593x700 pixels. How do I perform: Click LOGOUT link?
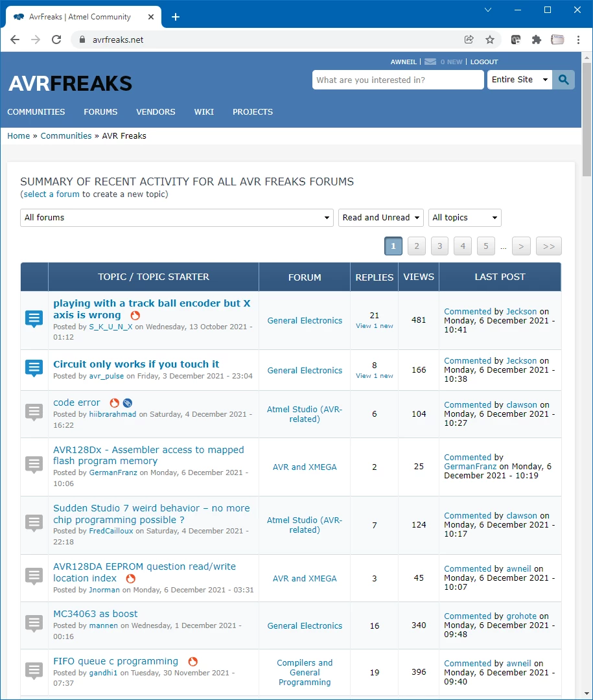pos(484,62)
